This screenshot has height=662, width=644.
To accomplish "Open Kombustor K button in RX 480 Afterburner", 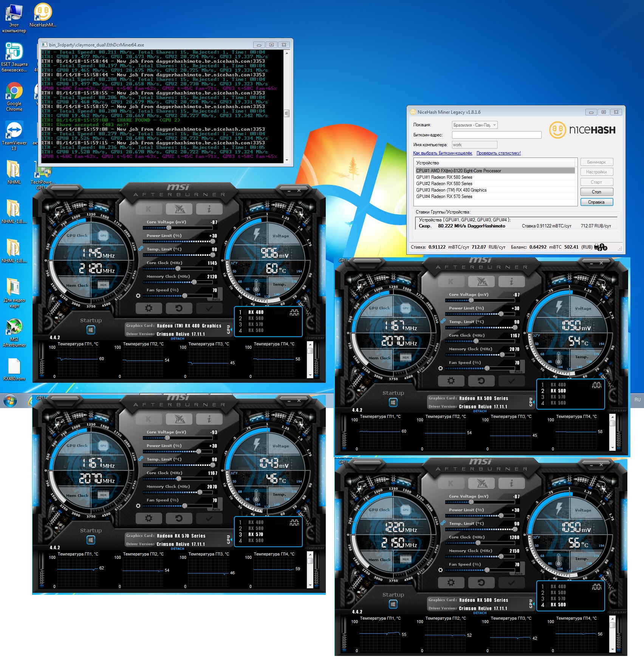I will coord(149,209).
